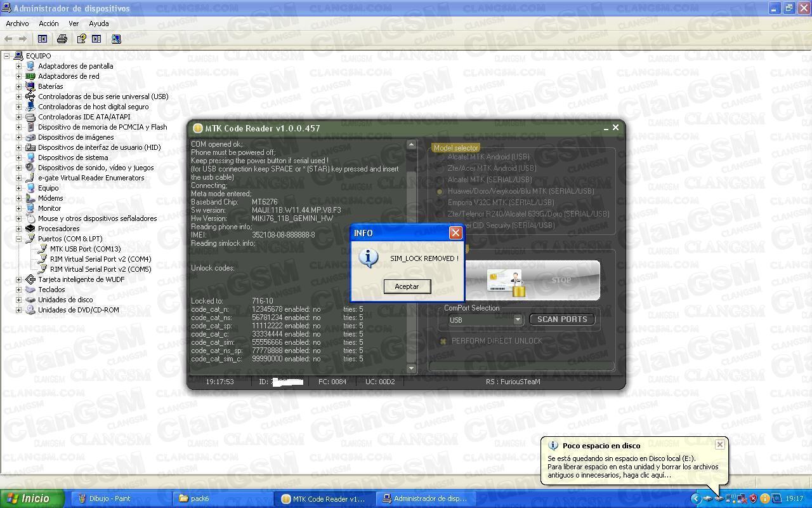Image resolution: width=812 pixels, height=508 pixels.
Task: Click the info icon in the INFO dialog
Action: point(369,257)
